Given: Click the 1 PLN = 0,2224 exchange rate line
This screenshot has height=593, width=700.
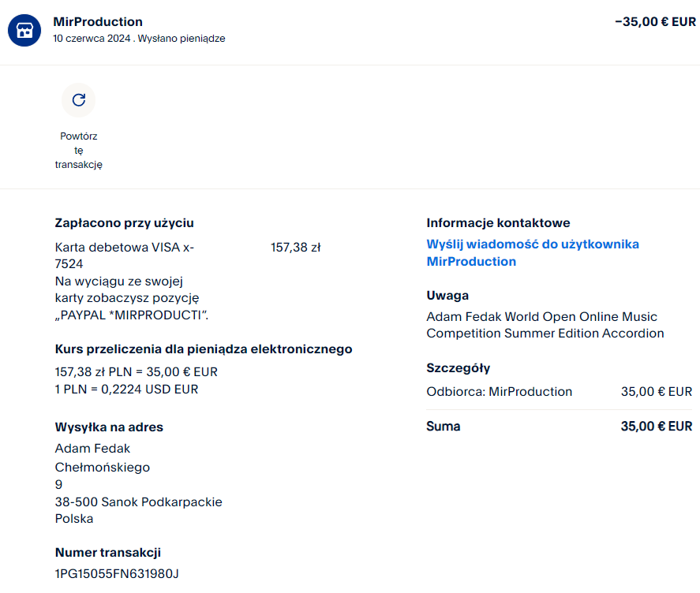Looking at the screenshot, I should 126,390.
